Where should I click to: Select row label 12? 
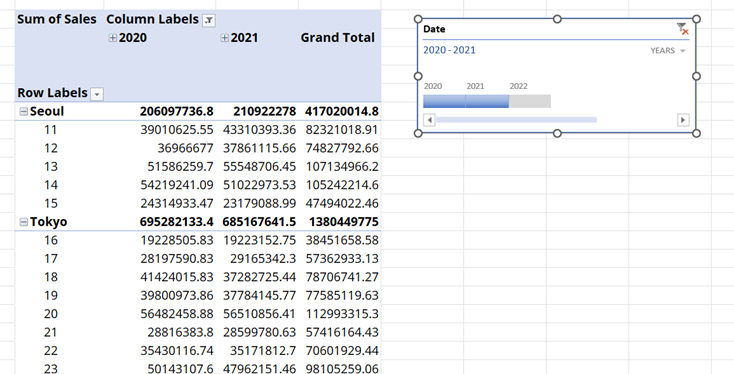(51, 148)
